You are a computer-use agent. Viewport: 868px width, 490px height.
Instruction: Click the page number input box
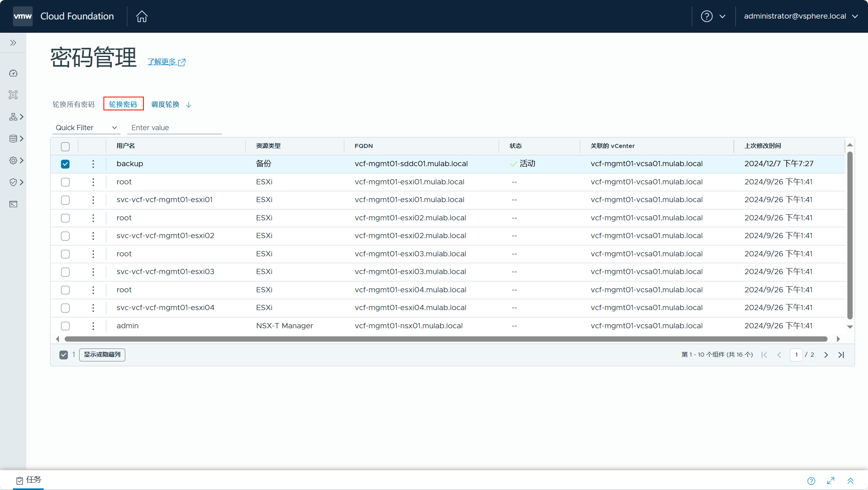click(x=796, y=355)
